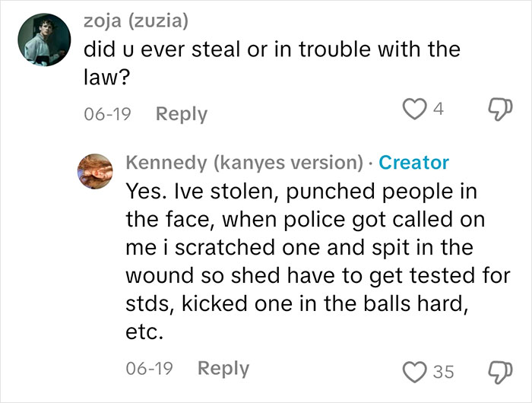
Task: Click 'etc.' at the end of Kennedy's reply
Action: pos(144,332)
